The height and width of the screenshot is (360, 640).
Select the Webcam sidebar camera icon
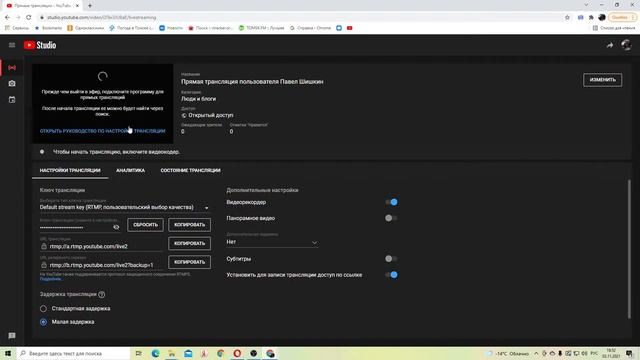point(12,83)
